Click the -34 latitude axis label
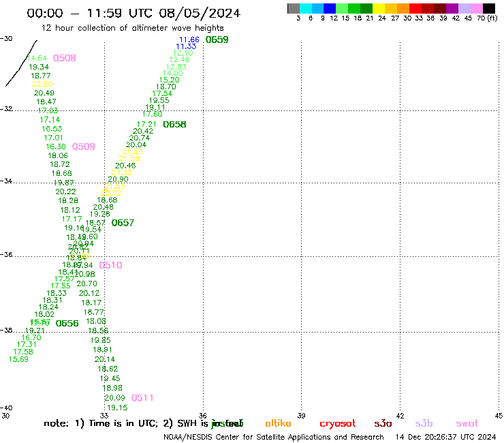Image resolution: width=504 pixels, height=443 pixels. tap(7, 181)
